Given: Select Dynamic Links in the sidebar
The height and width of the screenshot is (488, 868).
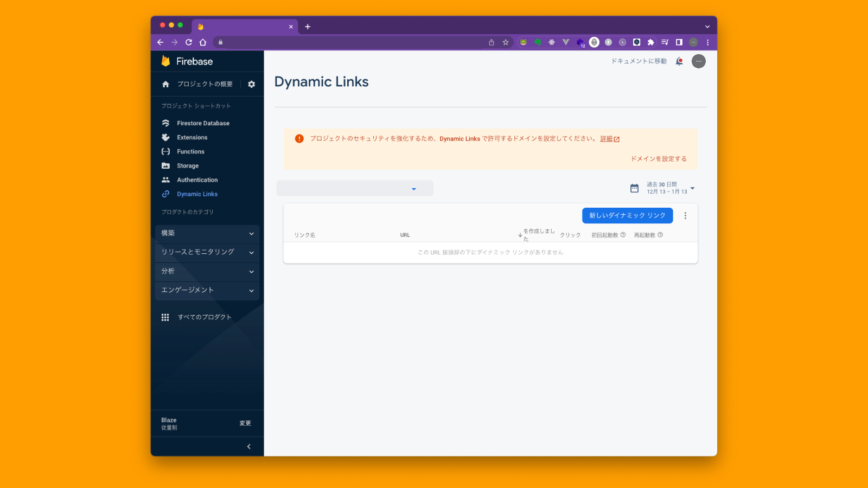Looking at the screenshot, I should click(197, 194).
